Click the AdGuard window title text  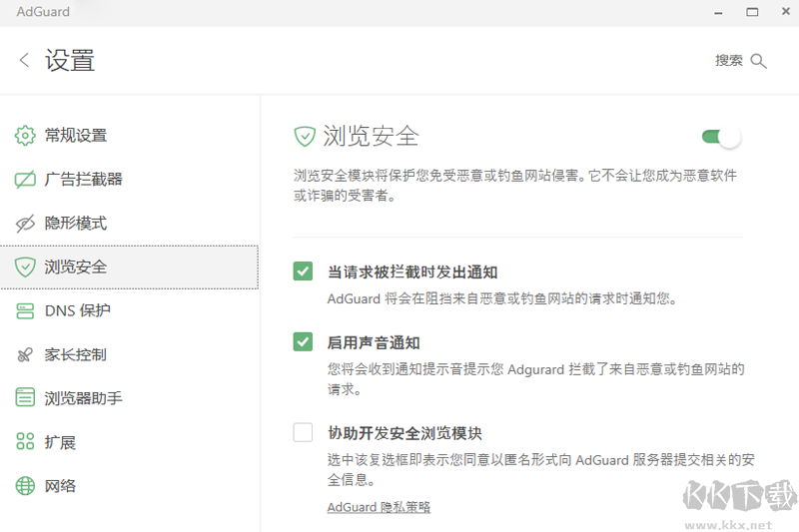tap(43, 12)
